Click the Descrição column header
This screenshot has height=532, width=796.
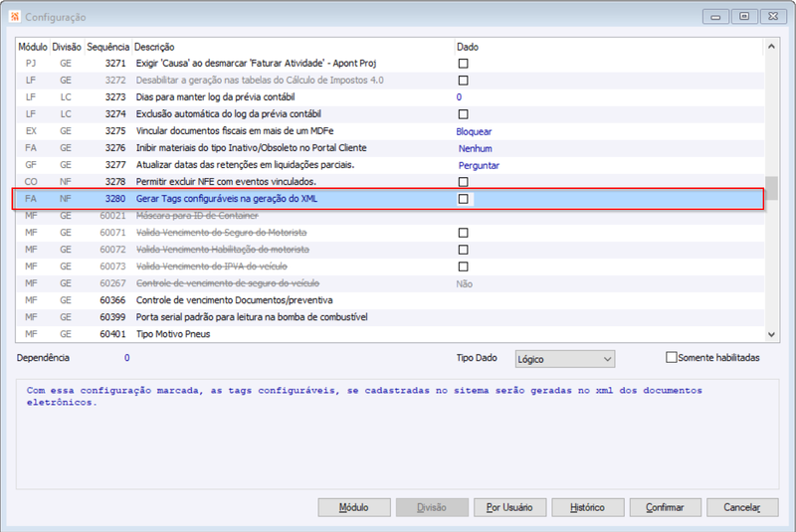294,47
